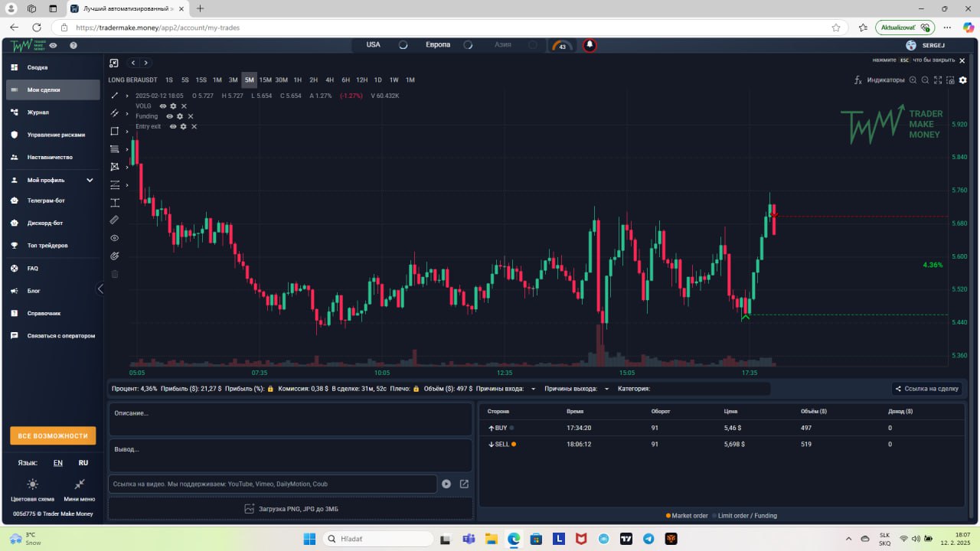Toggle visibility of Entry exit indicator
Viewport: 980px width, 551px height.
(x=173, y=126)
